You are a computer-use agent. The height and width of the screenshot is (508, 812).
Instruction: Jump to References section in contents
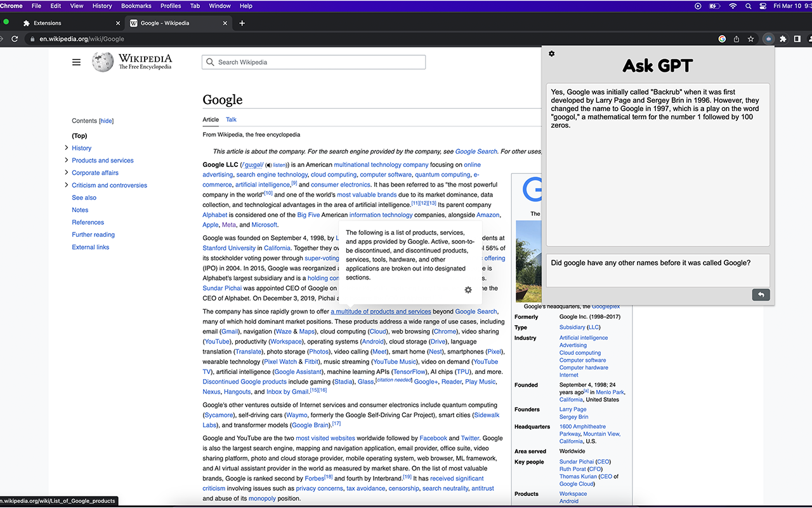(88, 222)
